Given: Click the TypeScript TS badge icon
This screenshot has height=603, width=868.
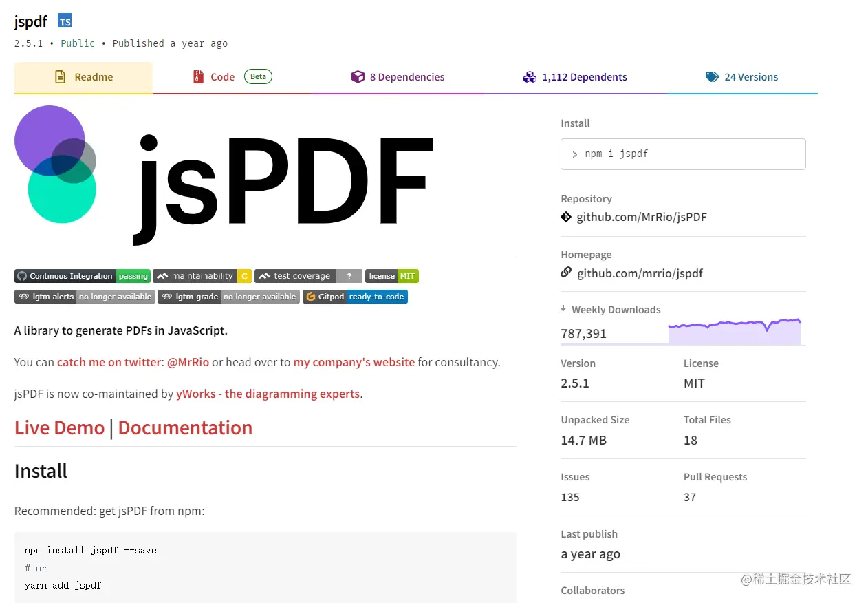Looking at the screenshot, I should point(65,21).
